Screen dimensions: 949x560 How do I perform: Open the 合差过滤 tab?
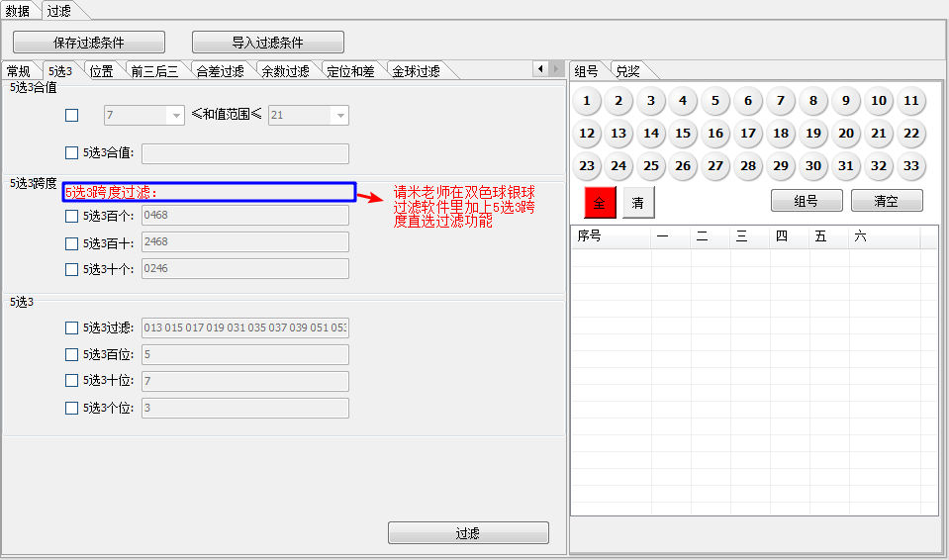pyautogui.click(x=221, y=71)
